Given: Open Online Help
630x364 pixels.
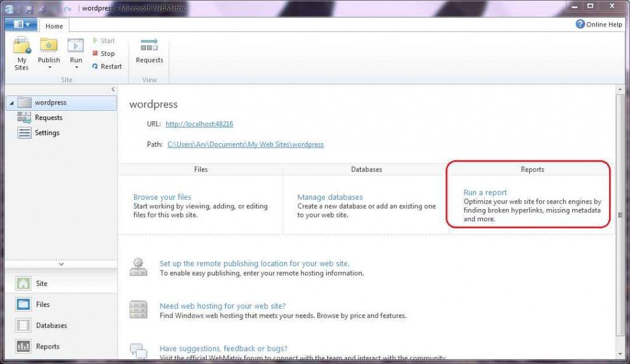Looking at the screenshot, I should [x=599, y=25].
